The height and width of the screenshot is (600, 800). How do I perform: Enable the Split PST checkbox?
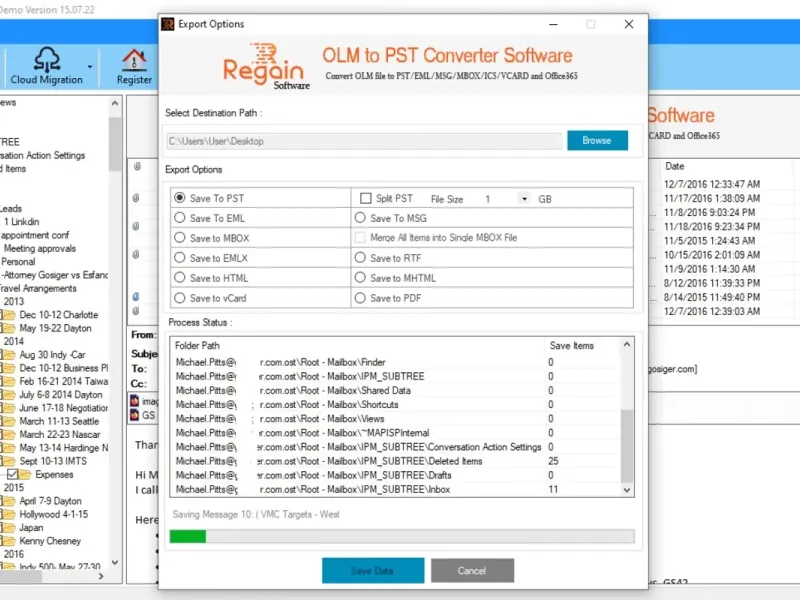pyautogui.click(x=365, y=198)
